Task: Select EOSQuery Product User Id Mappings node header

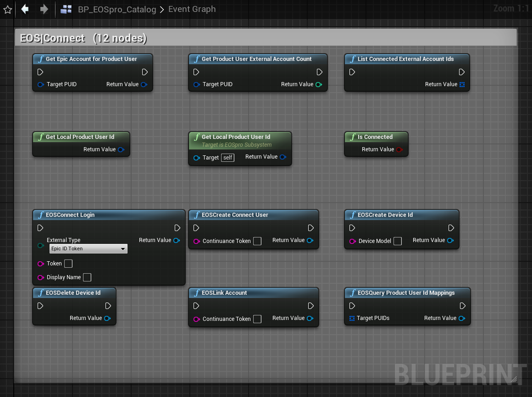Action: (x=407, y=293)
